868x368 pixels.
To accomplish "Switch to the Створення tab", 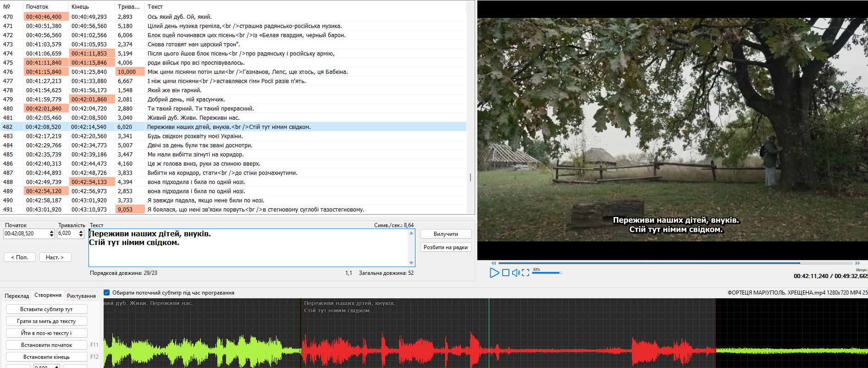I will coord(48,295).
